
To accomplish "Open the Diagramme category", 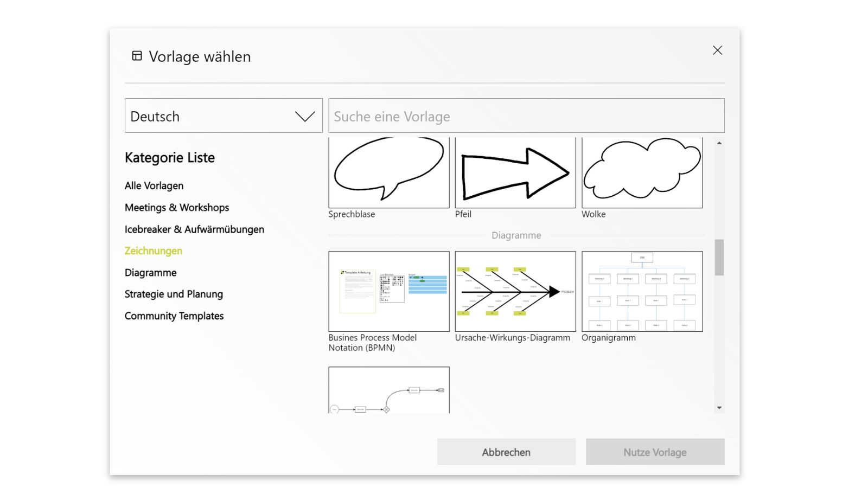I will point(150,272).
